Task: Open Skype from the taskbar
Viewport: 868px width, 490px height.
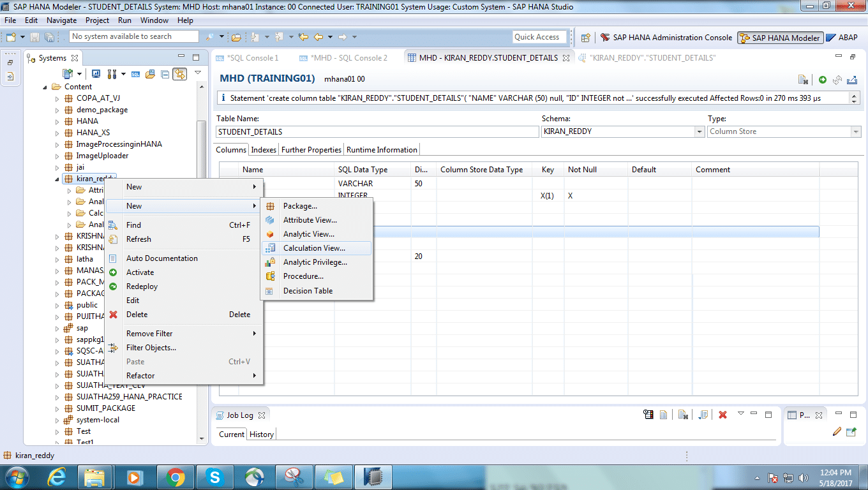Action: [x=214, y=477]
